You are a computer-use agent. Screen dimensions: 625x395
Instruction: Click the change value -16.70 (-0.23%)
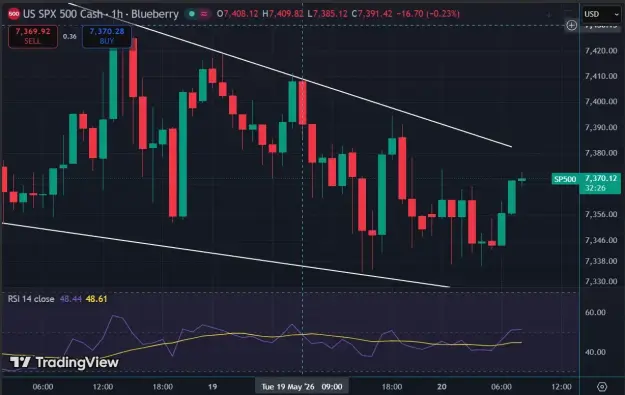point(428,14)
